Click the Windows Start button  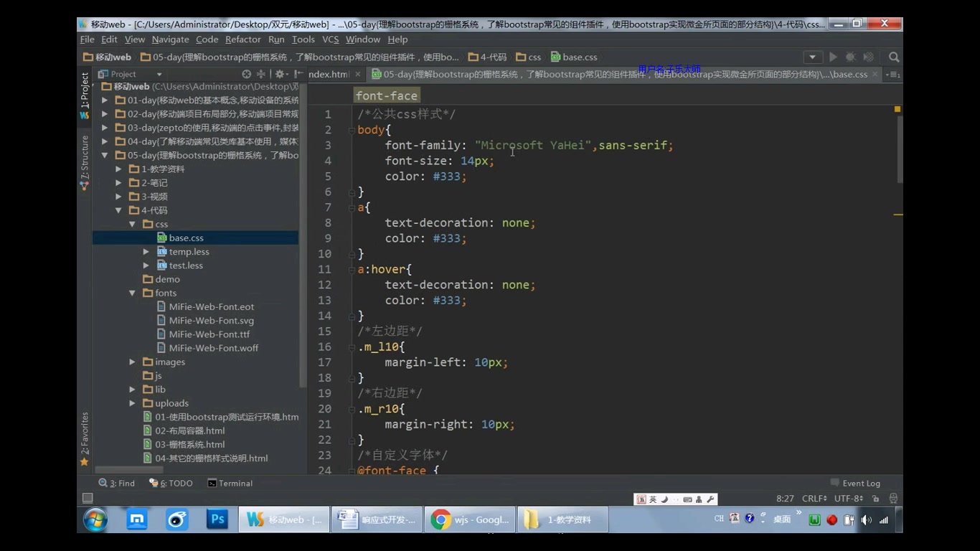click(95, 519)
